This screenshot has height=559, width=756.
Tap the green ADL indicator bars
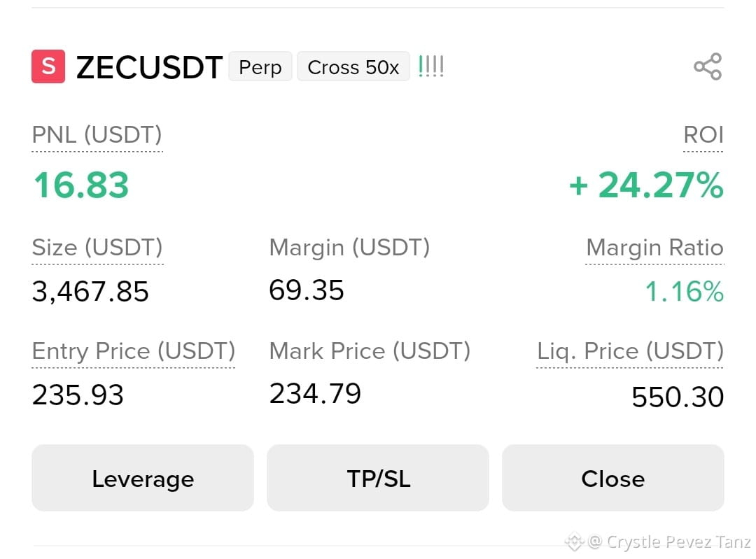(431, 66)
